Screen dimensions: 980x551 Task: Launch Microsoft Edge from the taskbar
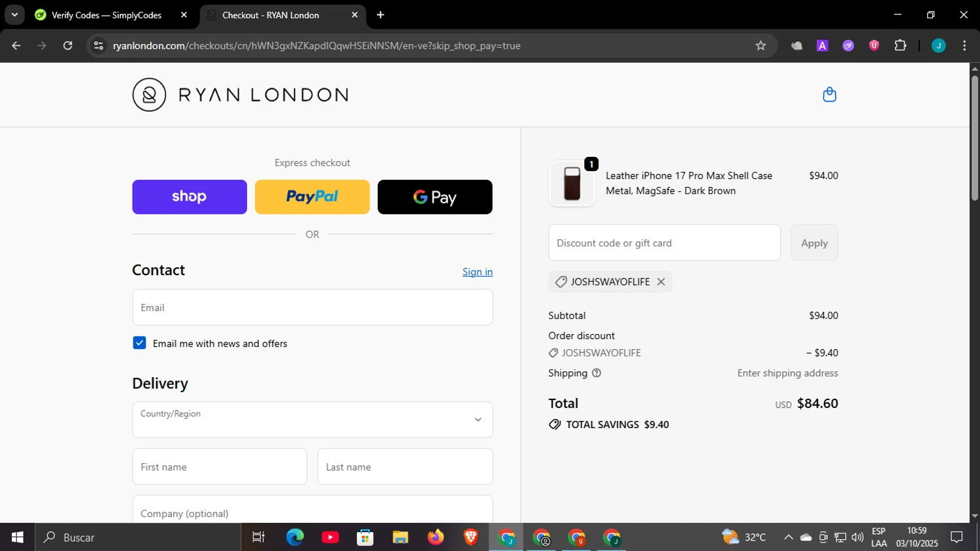pyautogui.click(x=295, y=537)
